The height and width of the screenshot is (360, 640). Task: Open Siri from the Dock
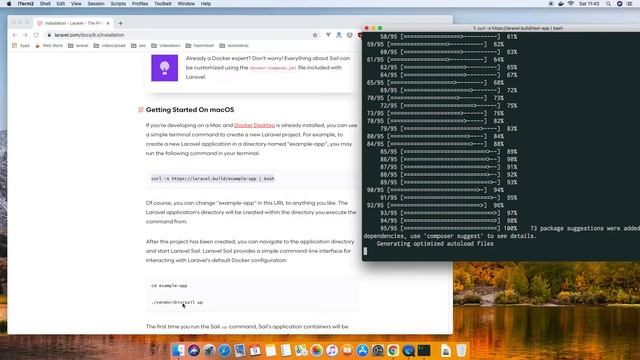(x=194, y=350)
